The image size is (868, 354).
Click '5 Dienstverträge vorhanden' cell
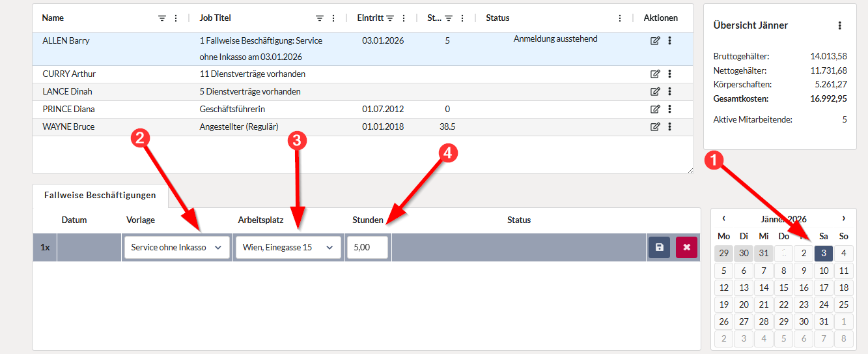(x=250, y=91)
